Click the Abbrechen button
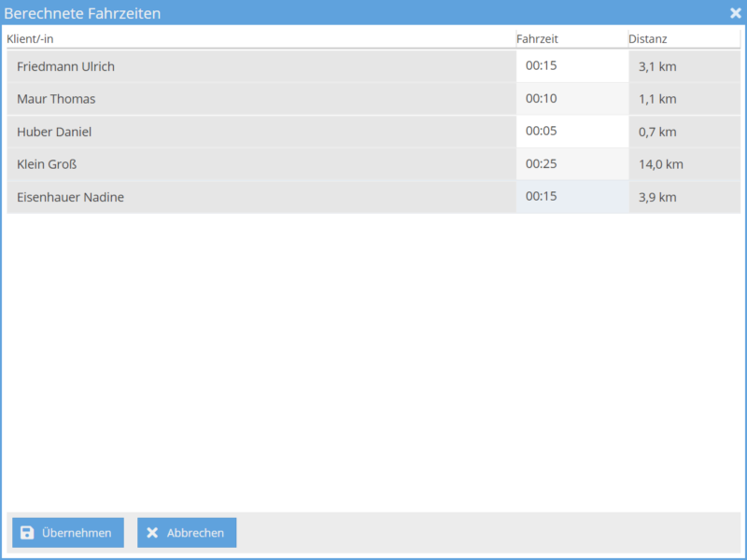This screenshot has width=747, height=560. click(187, 533)
